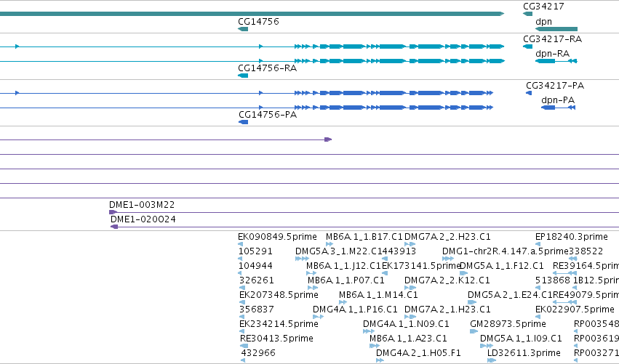The width and height of the screenshot is (619, 364).
Task: Select the CG14756-PA protein label
Action: 268,115
